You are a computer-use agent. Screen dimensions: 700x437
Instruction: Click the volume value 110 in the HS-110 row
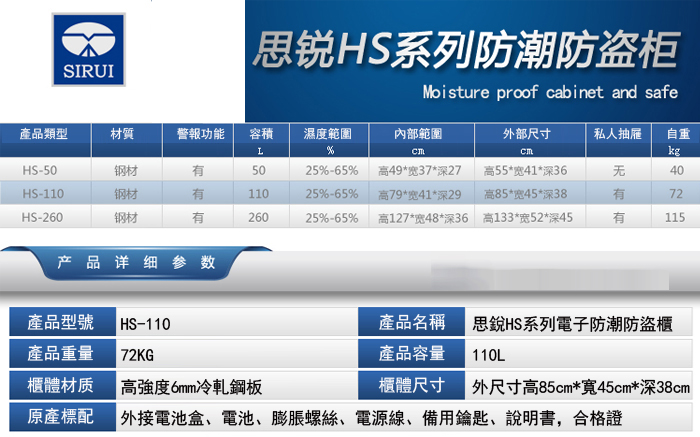[x=258, y=194]
